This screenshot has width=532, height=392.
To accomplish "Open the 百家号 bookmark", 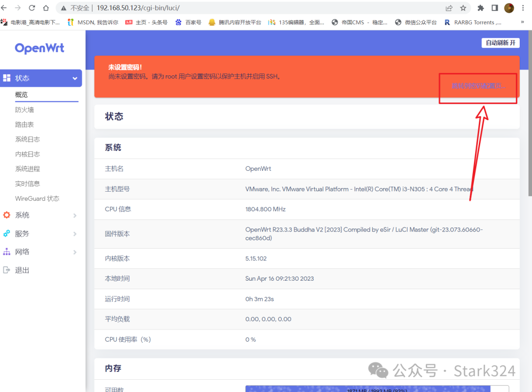I will 188,22.
